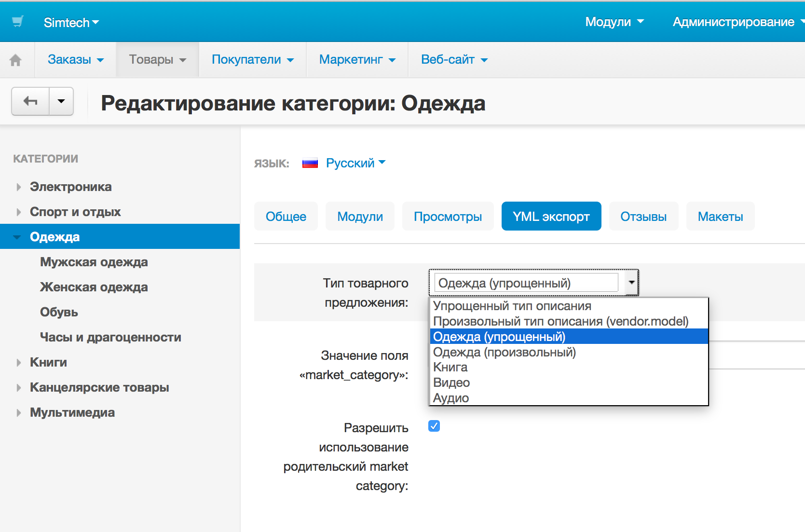805x532 pixels.
Task: Select Книга option in dropdown list
Action: tap(450, 367)
